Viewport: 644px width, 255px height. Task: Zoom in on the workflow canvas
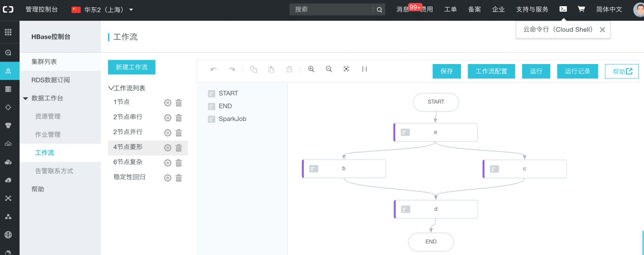click(311, 69)
